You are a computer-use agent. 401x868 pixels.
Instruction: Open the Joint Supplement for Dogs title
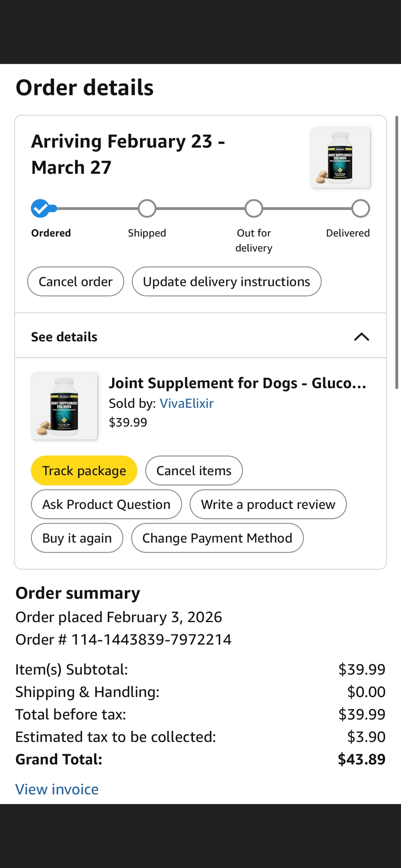[237, 383]
